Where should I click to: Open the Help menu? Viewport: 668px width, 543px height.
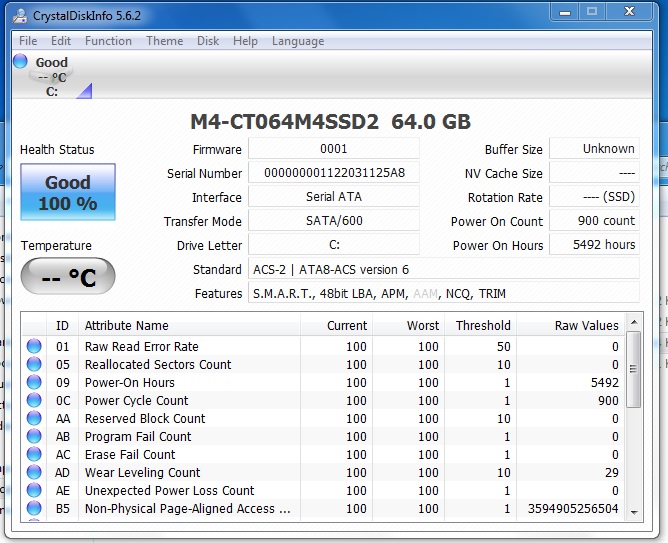coord(245,41)
